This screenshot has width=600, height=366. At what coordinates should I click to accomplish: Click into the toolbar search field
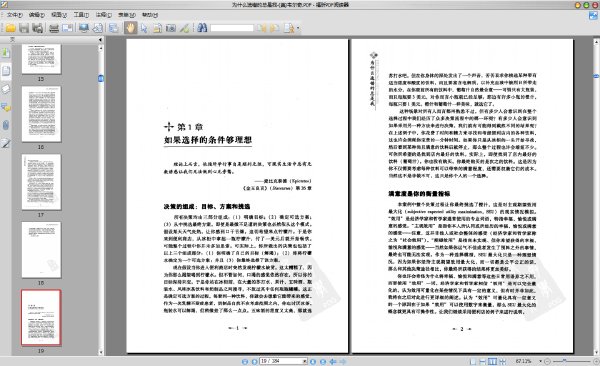[x=232, y=28]
